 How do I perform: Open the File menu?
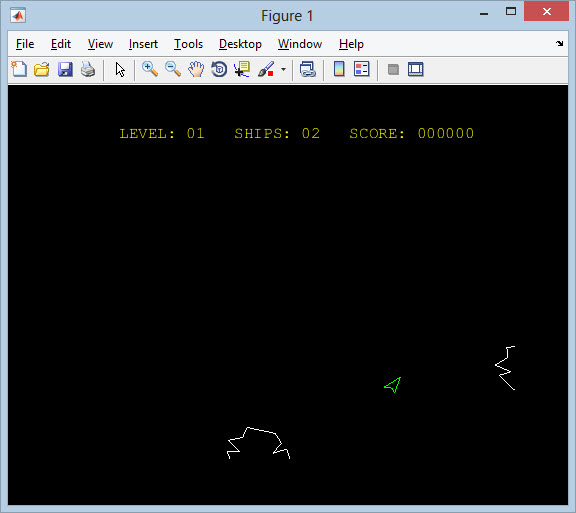25,44
